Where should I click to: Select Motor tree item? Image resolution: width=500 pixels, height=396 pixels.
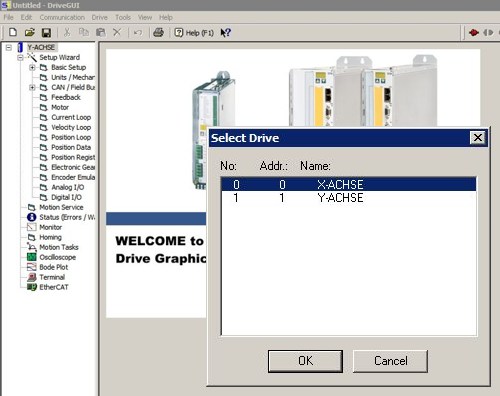(x=60, y=107)
